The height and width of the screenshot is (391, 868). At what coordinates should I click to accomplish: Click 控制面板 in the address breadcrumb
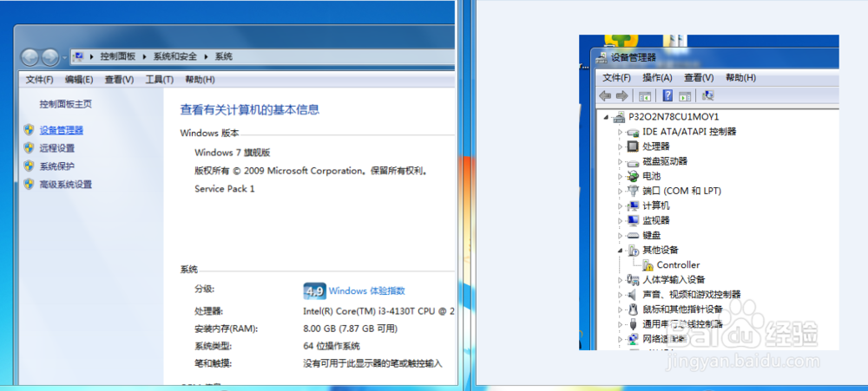pos(117,56)
